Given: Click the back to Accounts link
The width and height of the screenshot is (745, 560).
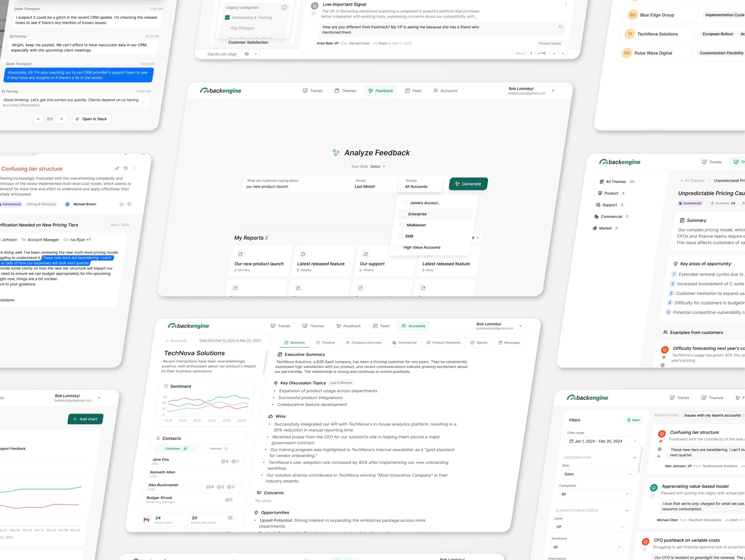Looking at the screenshot, I should click(176, 341).
